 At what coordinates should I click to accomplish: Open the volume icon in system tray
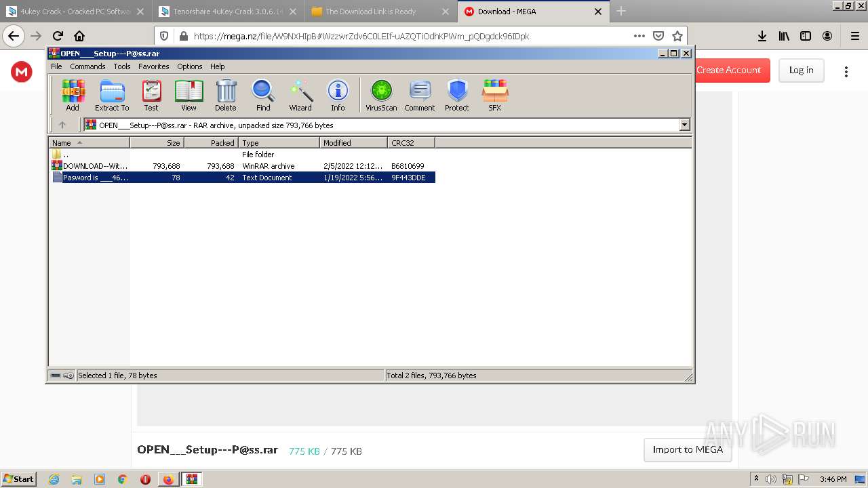tap(771, 479)
